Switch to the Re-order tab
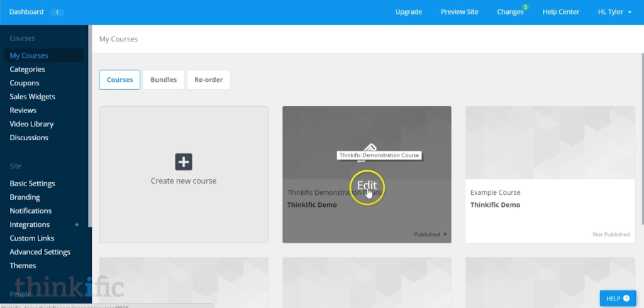 209,80
